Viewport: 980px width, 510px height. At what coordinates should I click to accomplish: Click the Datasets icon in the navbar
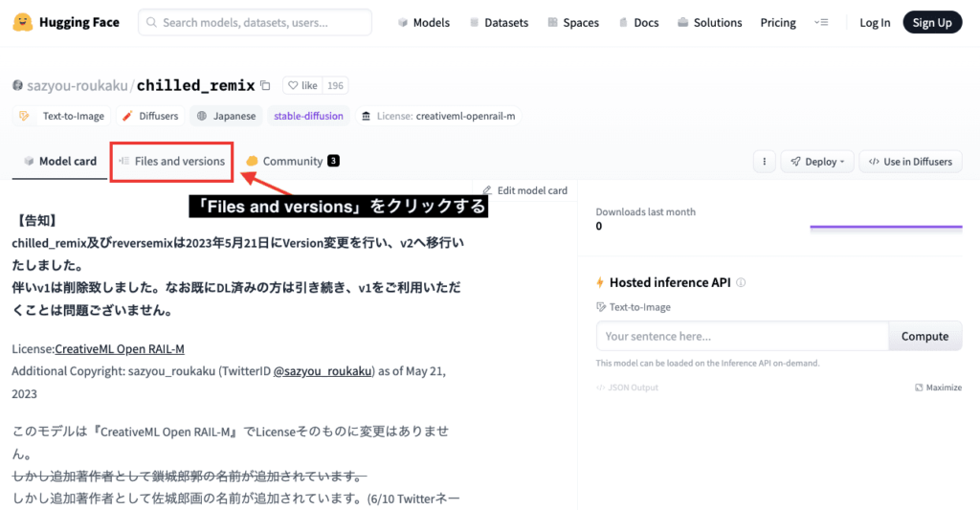pos(475,23)
